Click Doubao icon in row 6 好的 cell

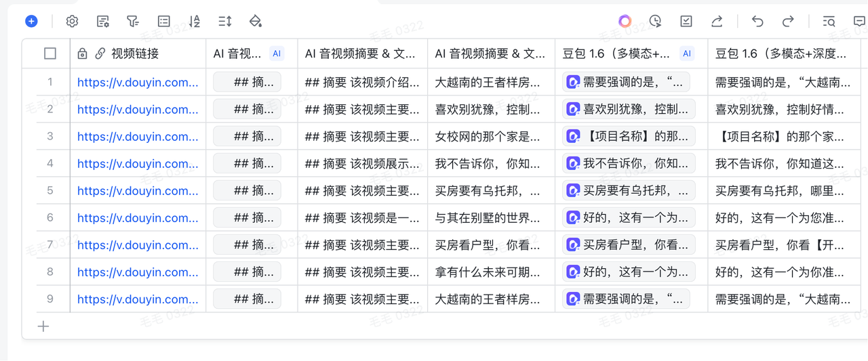click(573, 217)
